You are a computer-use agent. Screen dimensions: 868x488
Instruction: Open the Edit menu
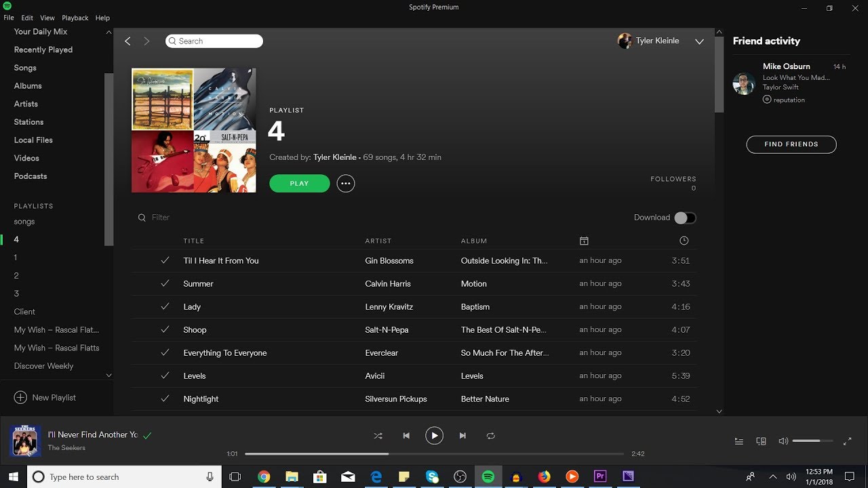point(27,18)
